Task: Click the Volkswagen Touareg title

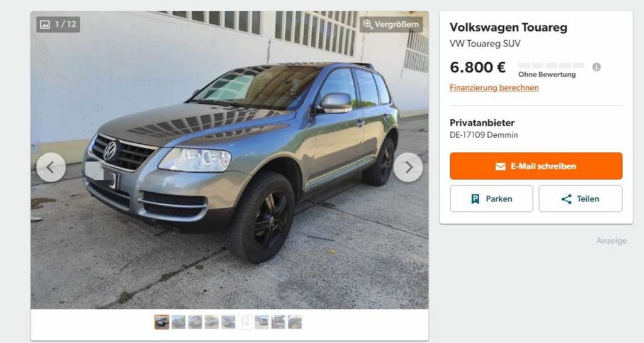Action: [x=508, y=28]
